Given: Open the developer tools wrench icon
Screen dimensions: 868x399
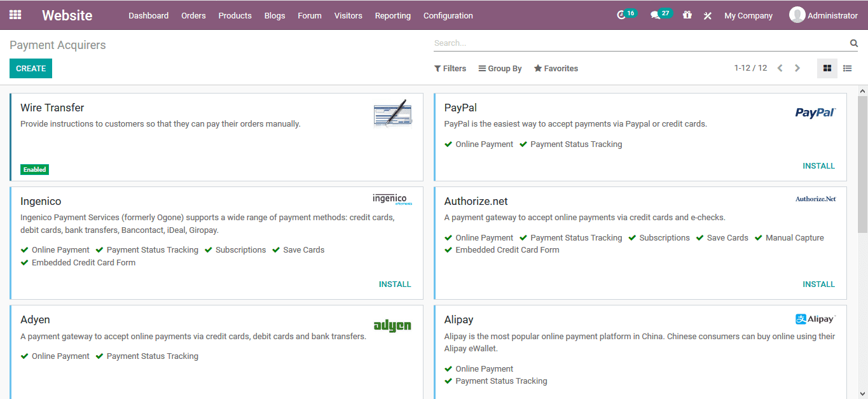Looking at the screenshot, I should tap(707, 15).
